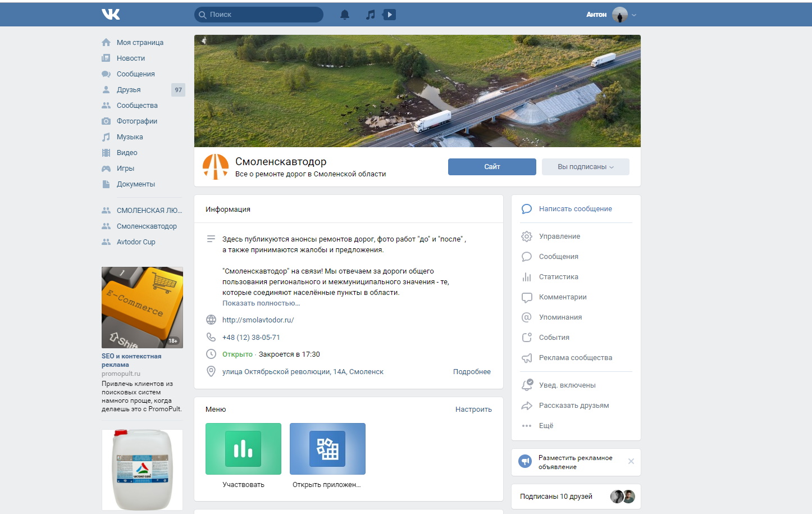Open Друзья in left menu

coord(129,90)
